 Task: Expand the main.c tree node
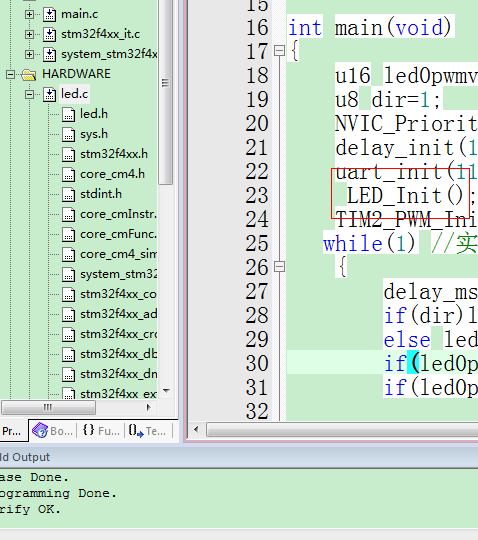(x=29, y=14)
